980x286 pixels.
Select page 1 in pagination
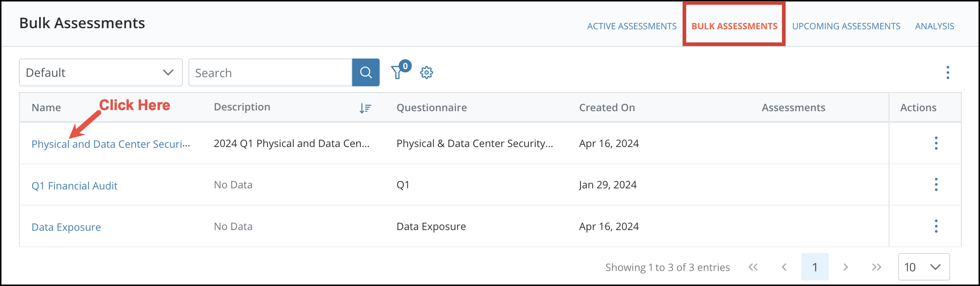click(814, 267)
